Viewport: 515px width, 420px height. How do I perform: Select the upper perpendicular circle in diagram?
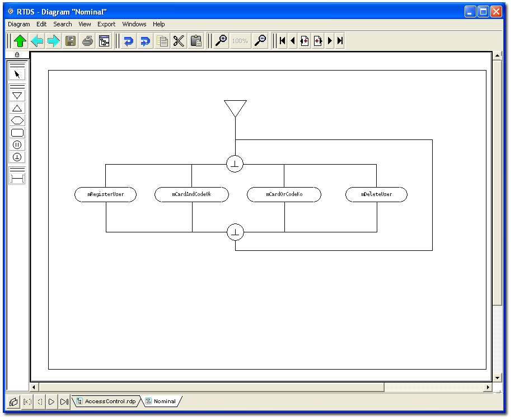(x=235, y=164)
